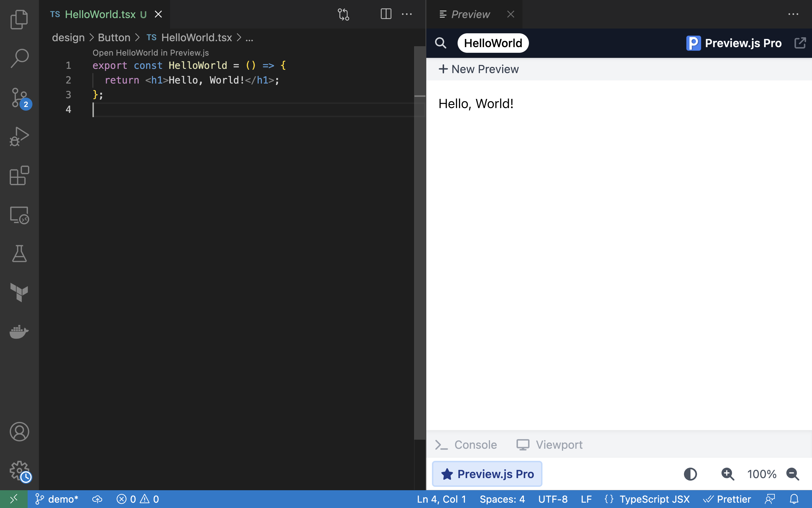812x508 pixels.
Task: Click the return keyword on line 2
Action: tap(122, 80)
